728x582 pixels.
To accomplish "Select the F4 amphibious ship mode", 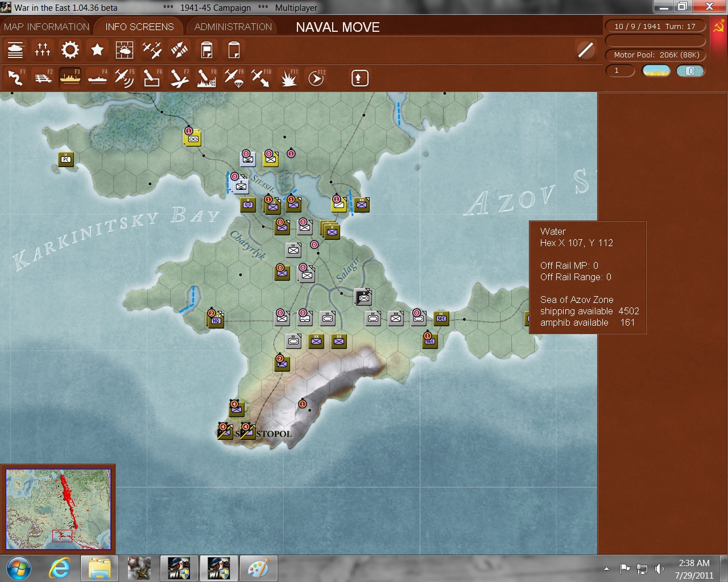I will click(x=97, y=78).
